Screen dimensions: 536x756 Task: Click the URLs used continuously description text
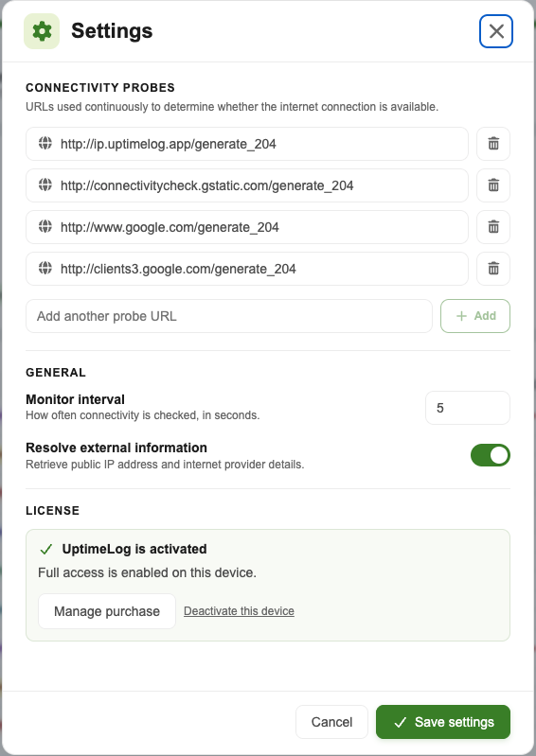pyautogui.click(x=232, y=107)
